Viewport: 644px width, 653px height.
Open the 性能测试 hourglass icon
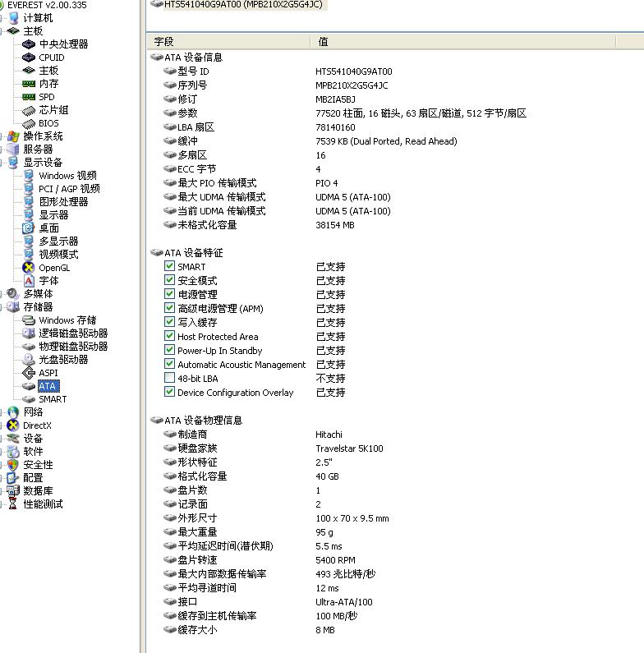tap(13, 504)
